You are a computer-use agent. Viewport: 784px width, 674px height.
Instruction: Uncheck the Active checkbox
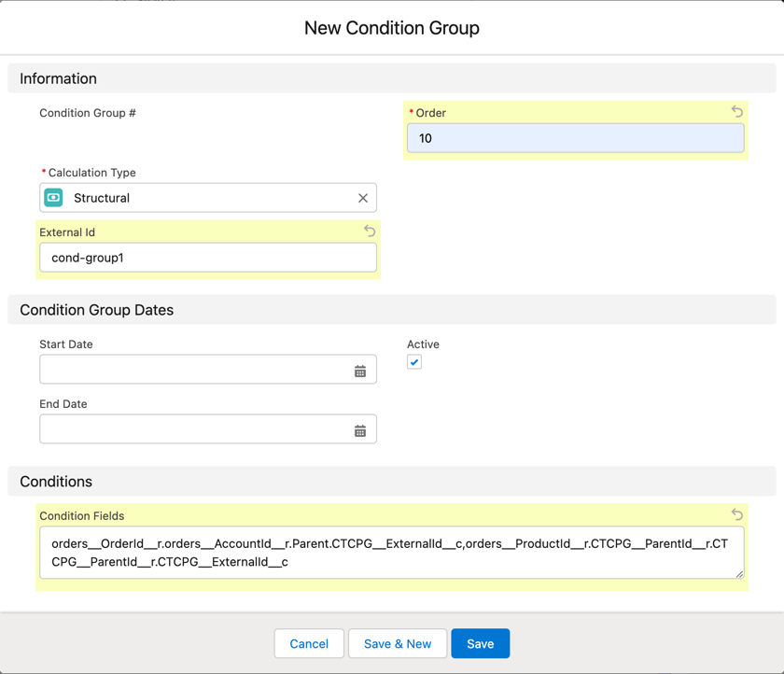click(x=414, y=362)
